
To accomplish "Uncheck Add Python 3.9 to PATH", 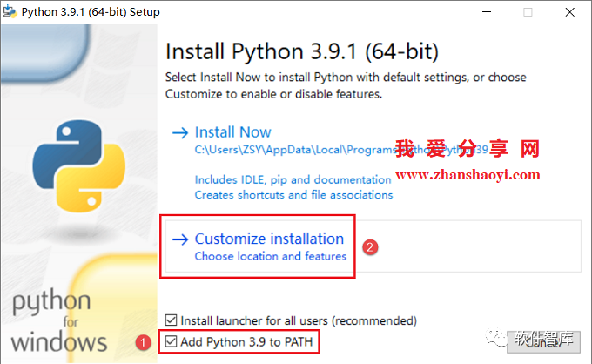I will click(x=171, y=341).
